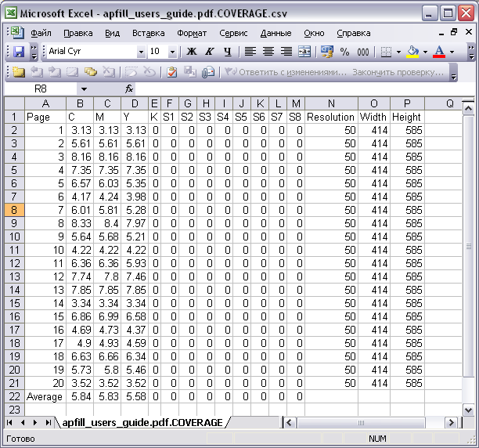Open reviewing toolbar options arrow
Image resolution: width=479 pixels, height=448 pixels.
[454, 73]
